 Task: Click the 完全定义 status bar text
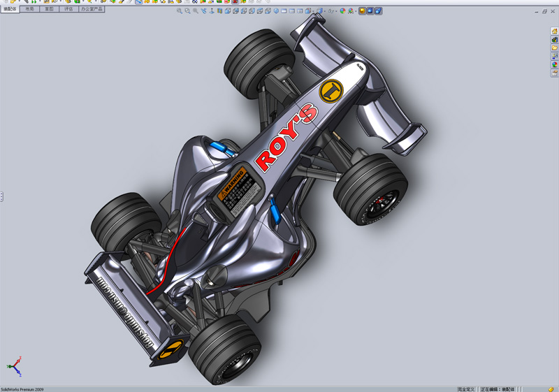(466, 389)
